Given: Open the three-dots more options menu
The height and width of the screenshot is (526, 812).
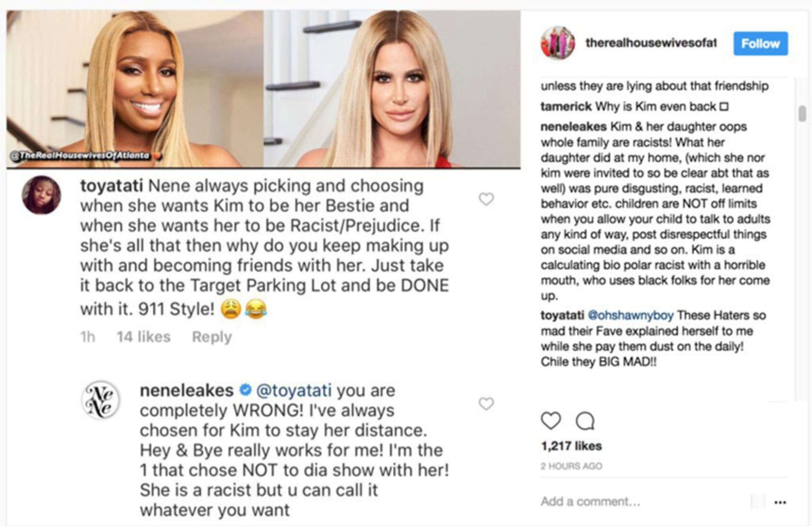Looking at the screenshot, I should point(780,502).
